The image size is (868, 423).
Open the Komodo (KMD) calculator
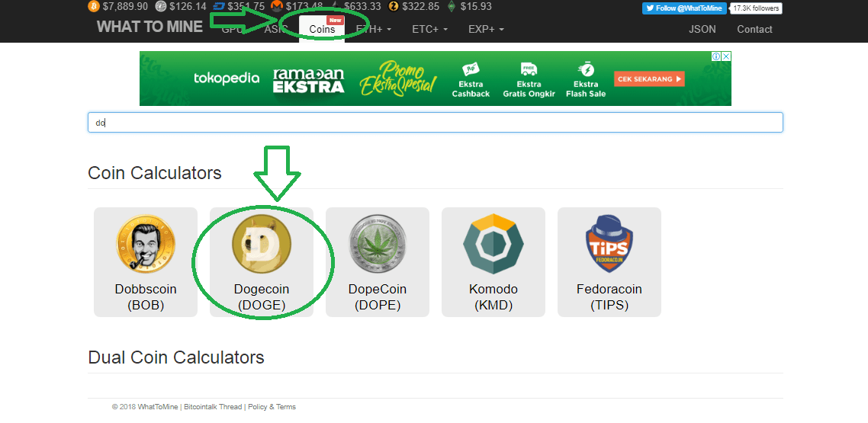(493, 262)
